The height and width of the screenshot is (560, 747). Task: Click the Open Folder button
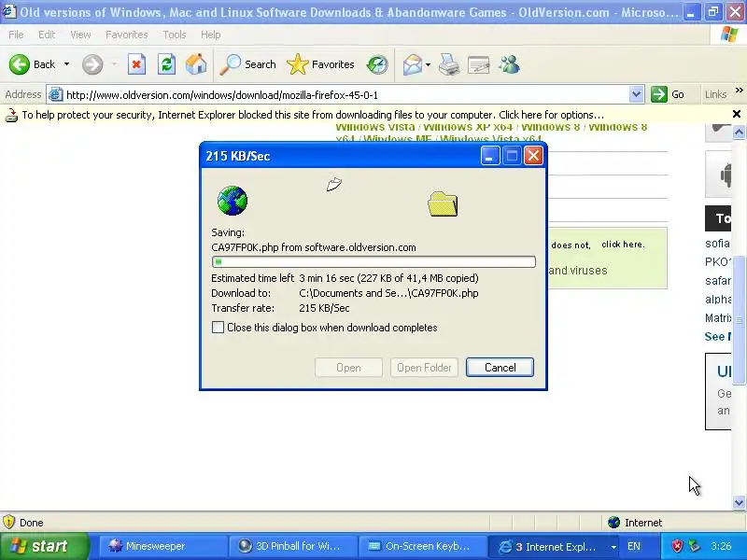click(x=424, y=367)
